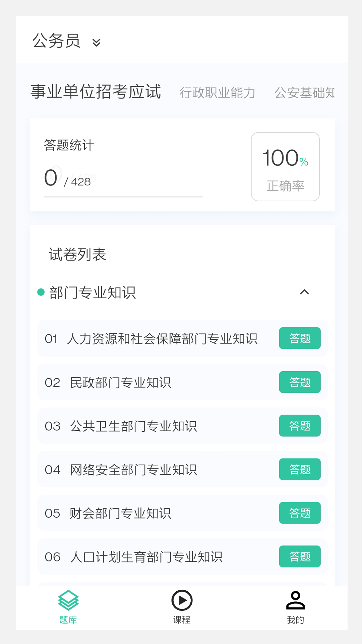Image resolution: width=362 pixels, height=644 pixels.
Task: Click the green dot beside 部门专业知识
Action: [41, 292]
